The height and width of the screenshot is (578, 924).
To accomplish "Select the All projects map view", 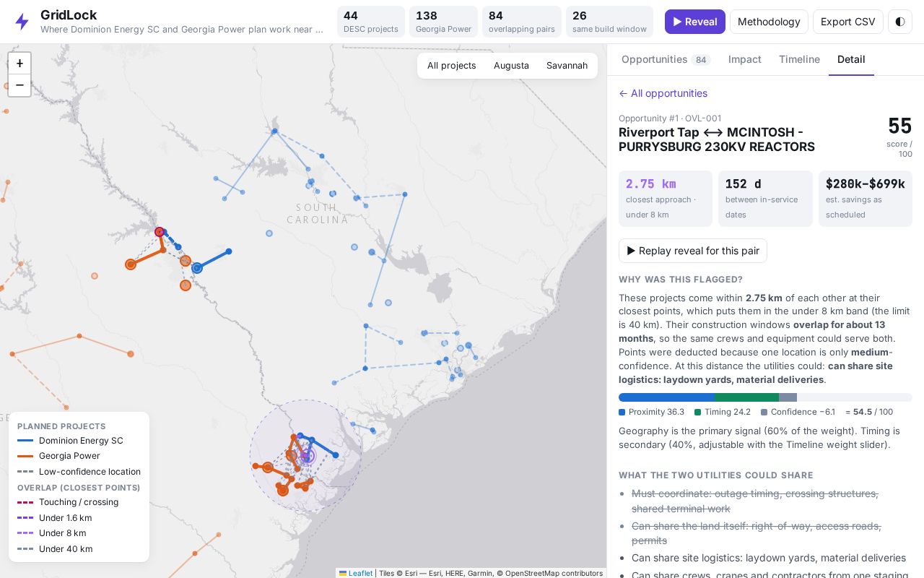I will point(452,66).
